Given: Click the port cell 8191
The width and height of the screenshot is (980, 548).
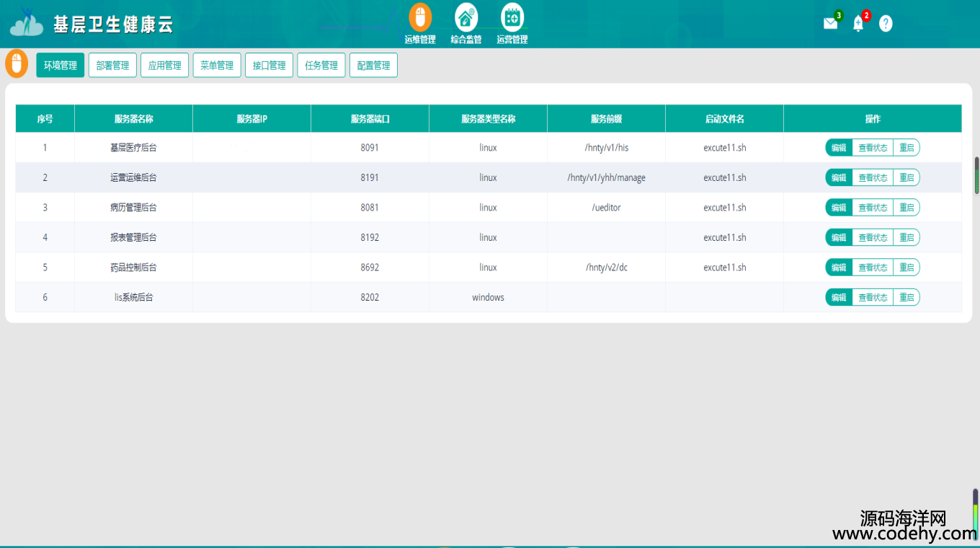Looking at the screenshot, I should point(370,177).
